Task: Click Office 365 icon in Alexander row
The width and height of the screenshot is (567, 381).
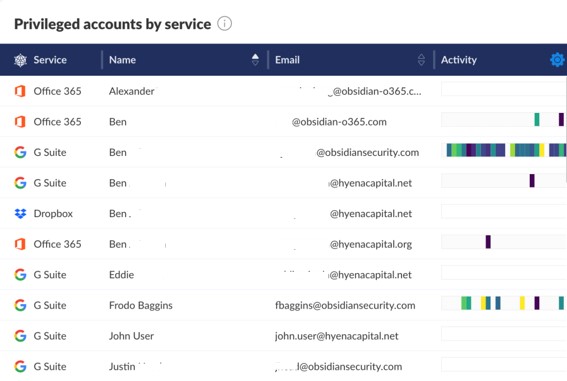Action: (x=20, y=91)
